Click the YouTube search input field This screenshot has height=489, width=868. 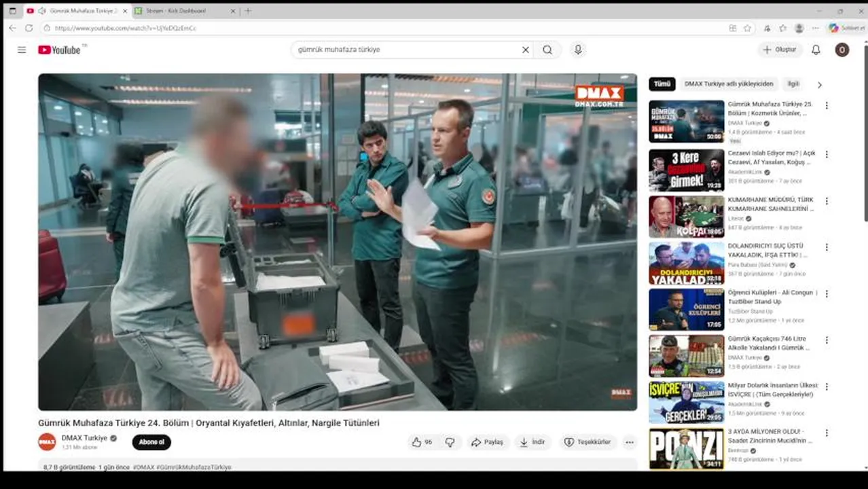[x=408, y=50]
